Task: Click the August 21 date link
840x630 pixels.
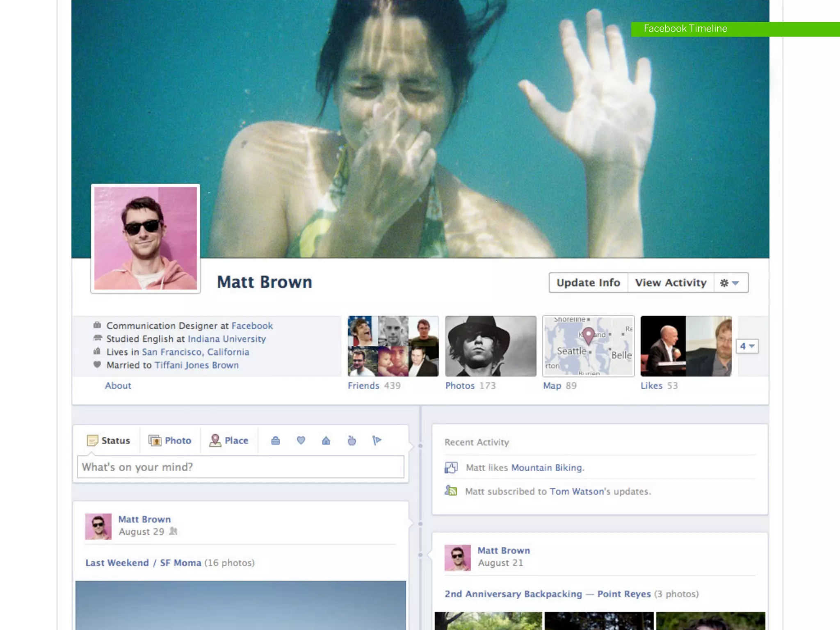Action: (x=500, y=563)
